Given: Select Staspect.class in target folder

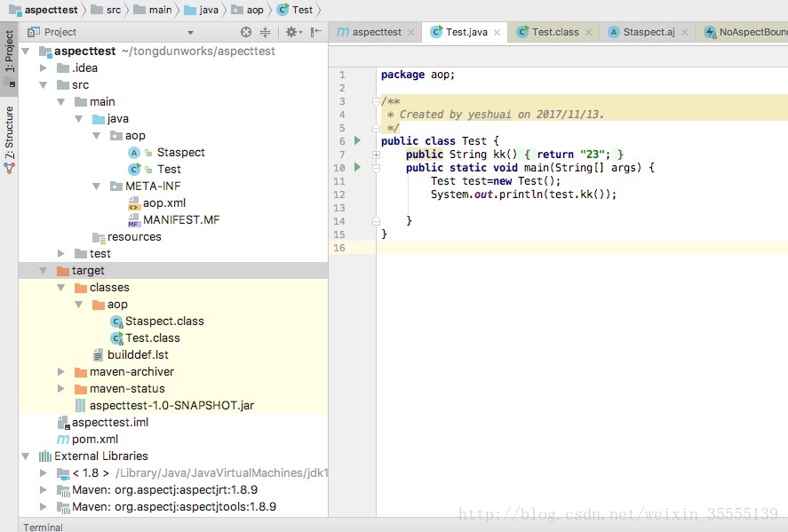Looking at the screenshot, I should tap(164, 321).
